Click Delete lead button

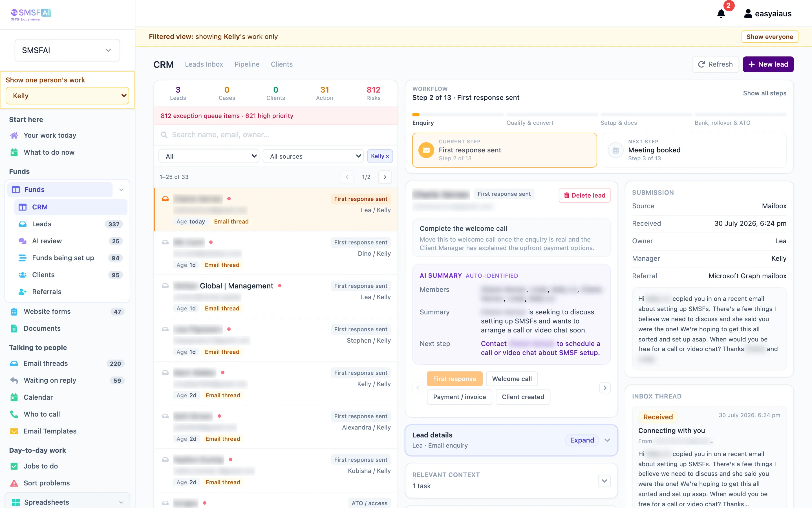coord(584,195)
